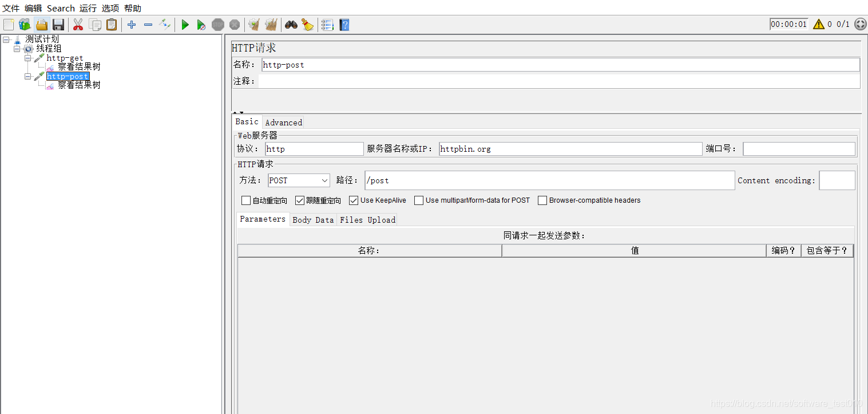Click the 名称 field containing http-post

(x=561, y=65)
